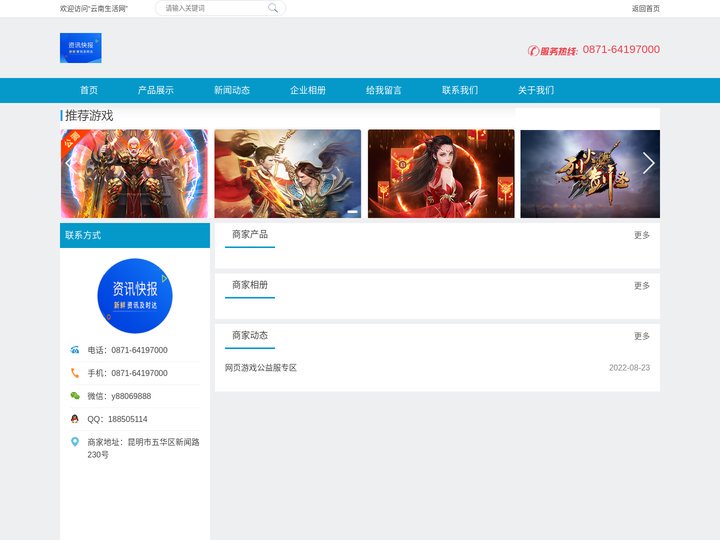Screen dimensions: 720x540
Task: Open the 首页 navigation tab
Action: click(89, 90)
